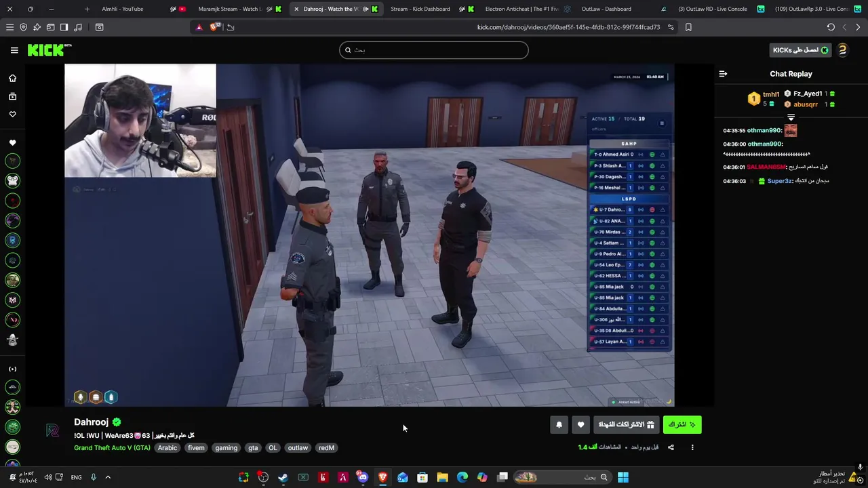Open Following heart outline in sidebar
Viewport: 868px width, 488px height.
point(12,114)
